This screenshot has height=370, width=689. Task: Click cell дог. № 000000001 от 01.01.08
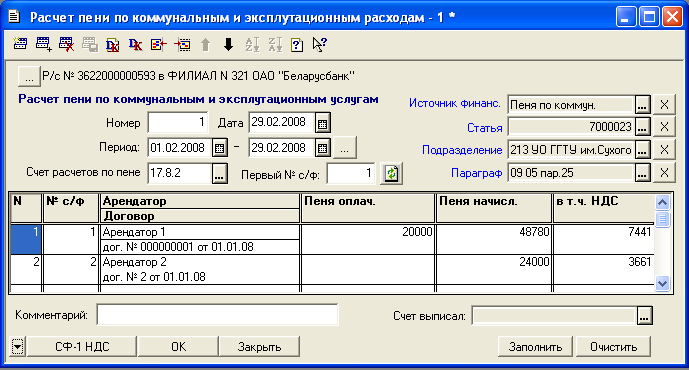click(200, 247)
